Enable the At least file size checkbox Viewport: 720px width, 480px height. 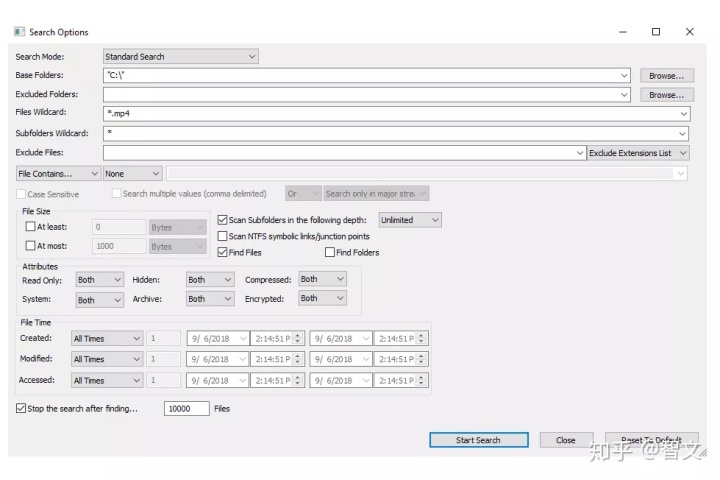tap(30, 226)
